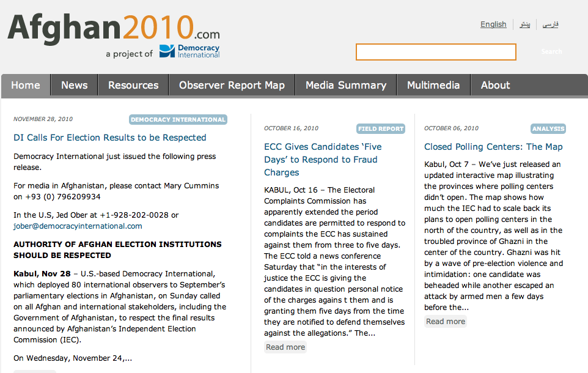Click the Analysis category tag
This screenshot has width=588, height=373.
(548, 128)
